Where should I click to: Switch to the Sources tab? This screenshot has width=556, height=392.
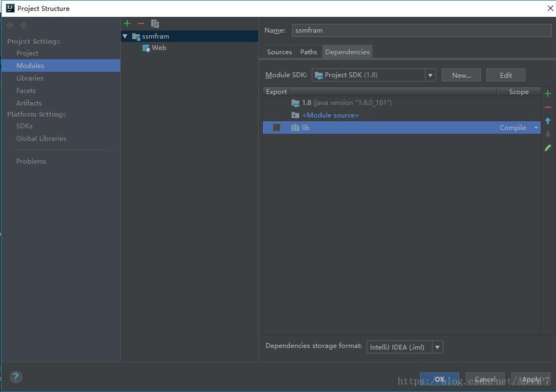click(279, 52)
